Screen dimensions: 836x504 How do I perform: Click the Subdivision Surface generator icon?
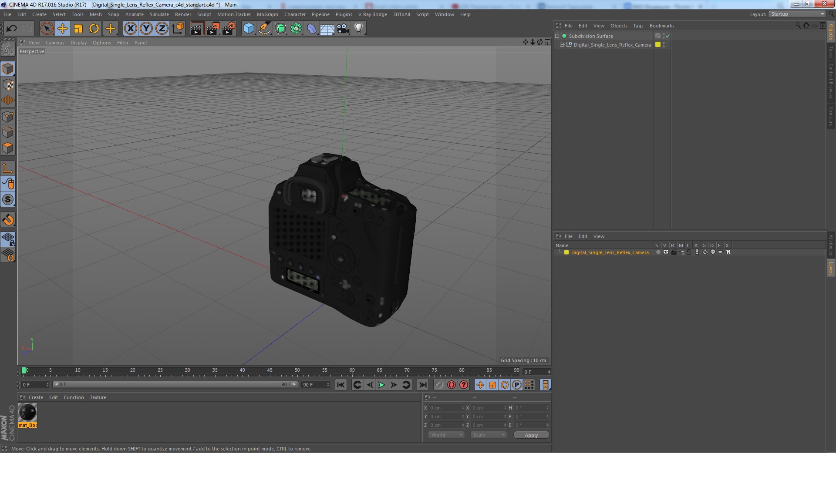280,29
